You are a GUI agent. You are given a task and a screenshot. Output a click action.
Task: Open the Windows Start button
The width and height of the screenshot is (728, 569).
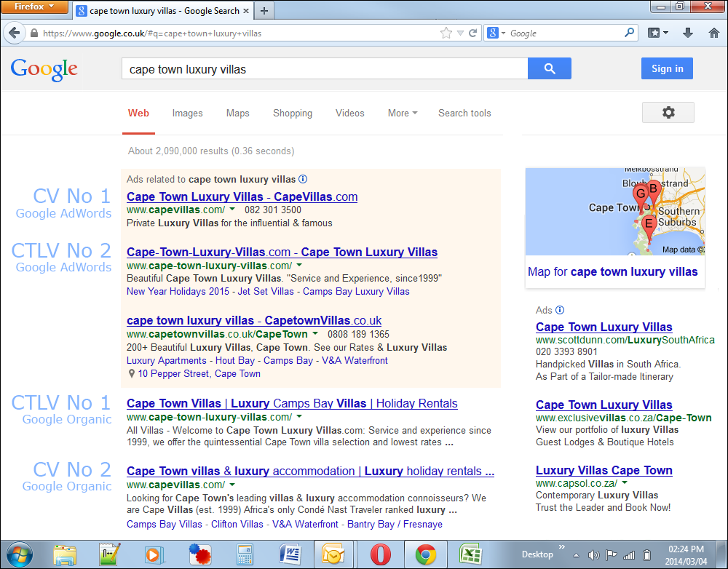coord(20,554)
